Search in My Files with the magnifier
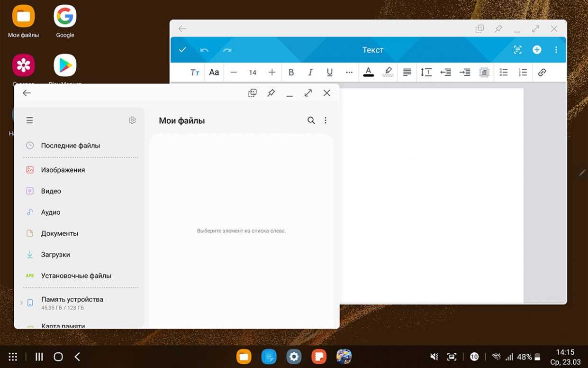 click(x=311, y=120)
